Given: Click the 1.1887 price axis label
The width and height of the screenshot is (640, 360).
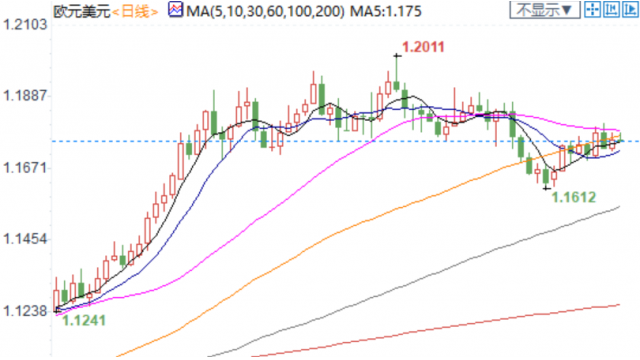Looking at the screenshot, I should pyautogui.click(x=25, y=96).
